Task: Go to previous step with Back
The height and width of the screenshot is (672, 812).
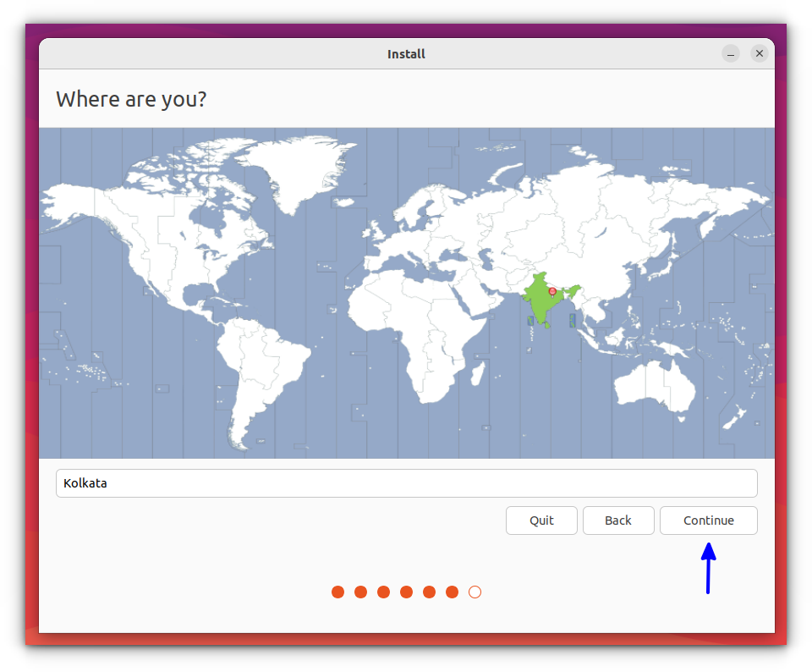Action: (617, 521)
